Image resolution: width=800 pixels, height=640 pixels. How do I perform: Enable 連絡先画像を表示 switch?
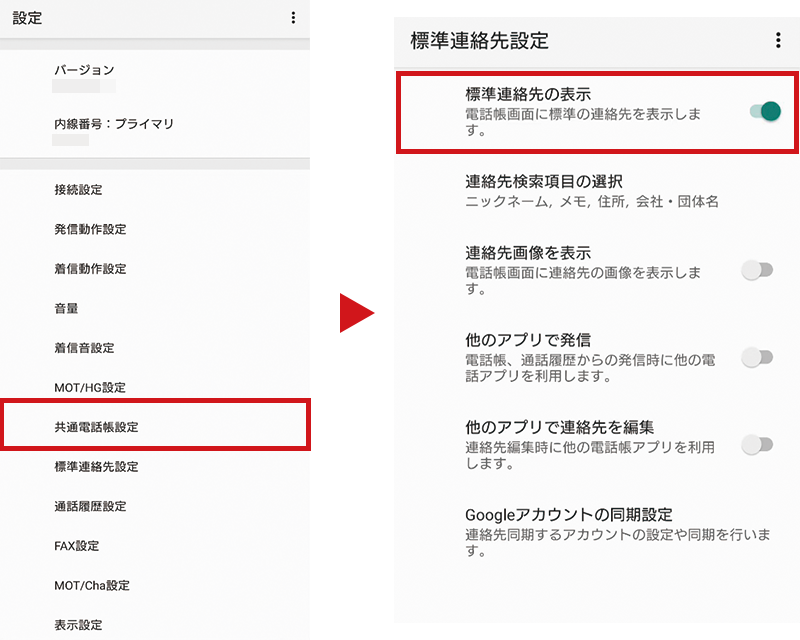coord(757,269)
